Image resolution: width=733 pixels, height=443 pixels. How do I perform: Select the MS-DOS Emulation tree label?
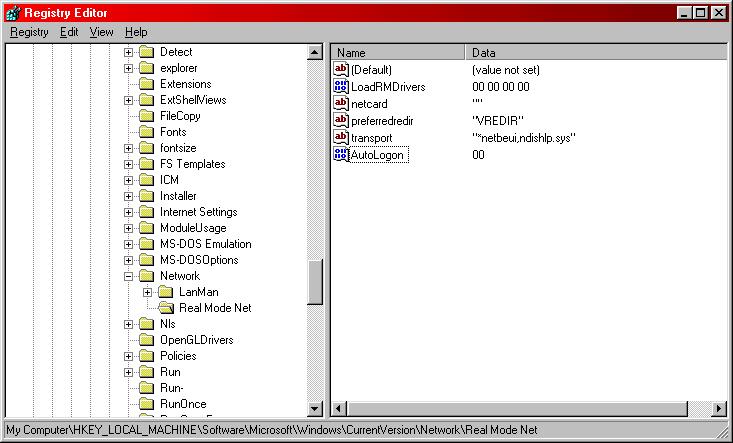[x=206, y=244]
